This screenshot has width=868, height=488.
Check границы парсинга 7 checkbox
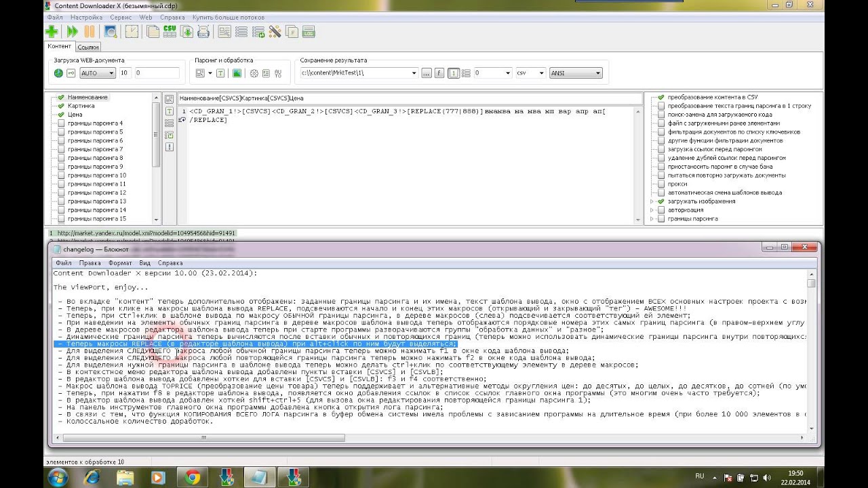tap(61, 149)
